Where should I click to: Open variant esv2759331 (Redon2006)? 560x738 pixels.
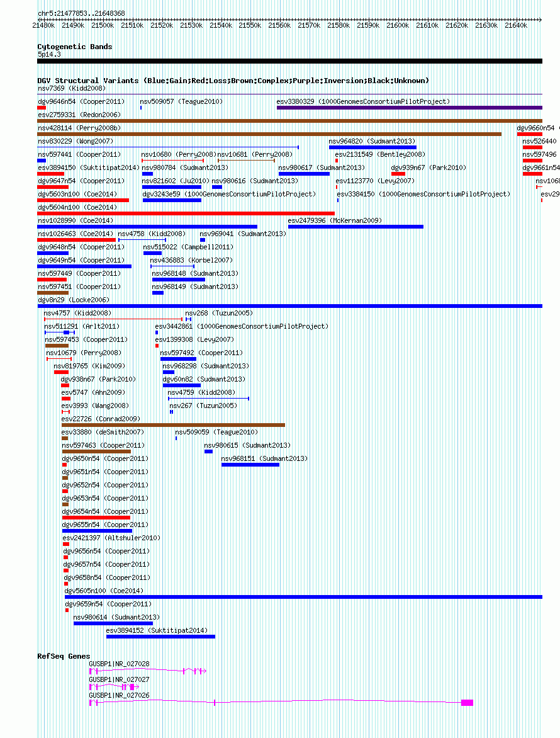coord(79,115)
